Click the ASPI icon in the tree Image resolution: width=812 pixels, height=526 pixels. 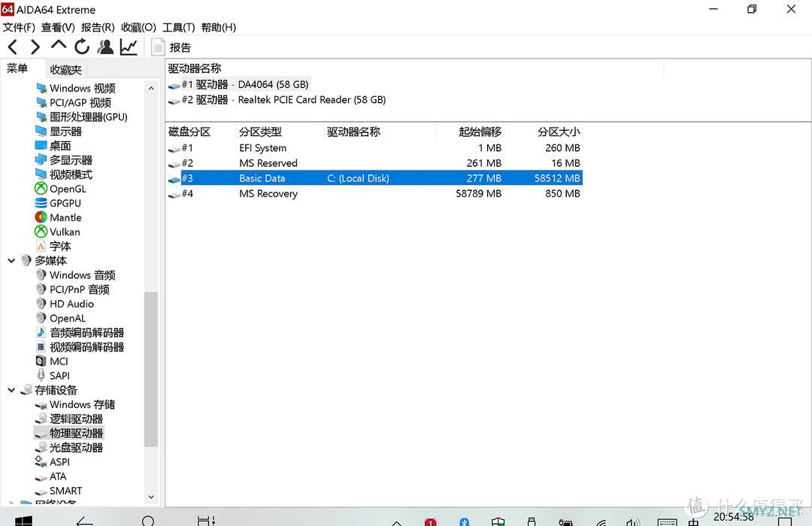click(x=41, y=461)
